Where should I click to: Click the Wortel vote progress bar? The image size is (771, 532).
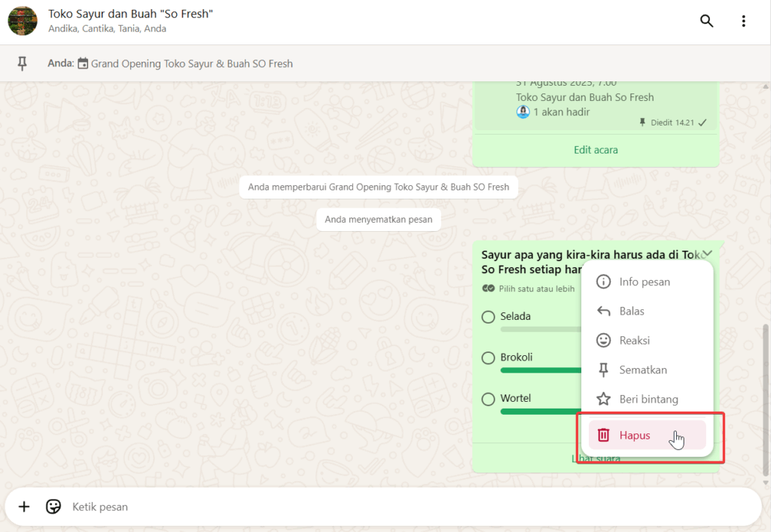pyautogui.click(x=538, y=412)
